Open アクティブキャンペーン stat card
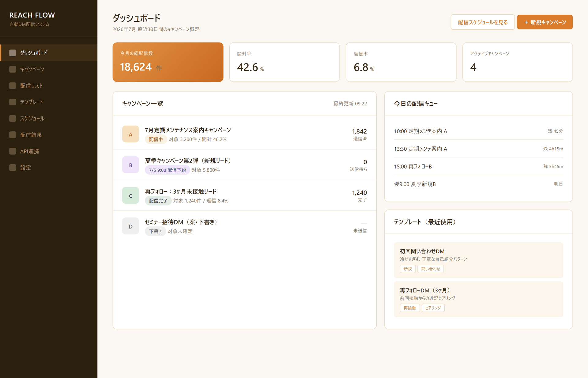 518,62
